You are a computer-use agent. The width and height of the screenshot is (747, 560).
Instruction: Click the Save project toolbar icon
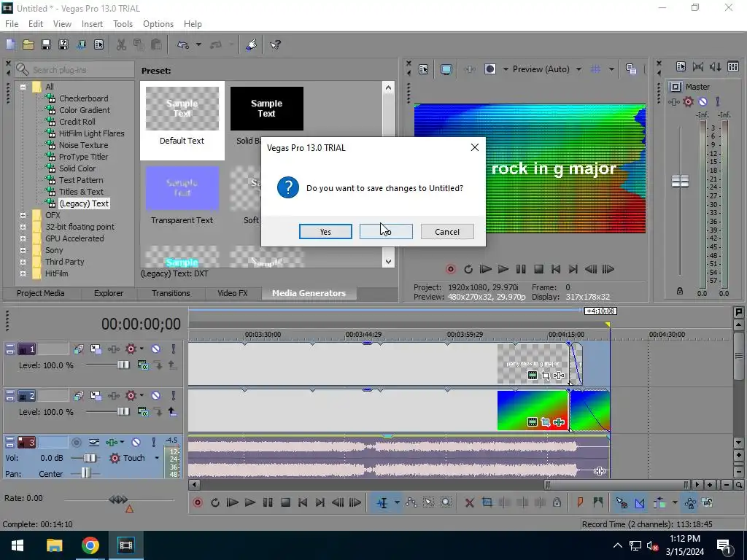point(46,44)
